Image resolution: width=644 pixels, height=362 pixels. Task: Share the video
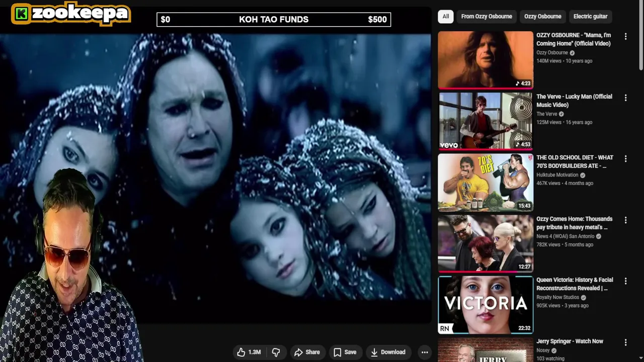pos(307,352)
